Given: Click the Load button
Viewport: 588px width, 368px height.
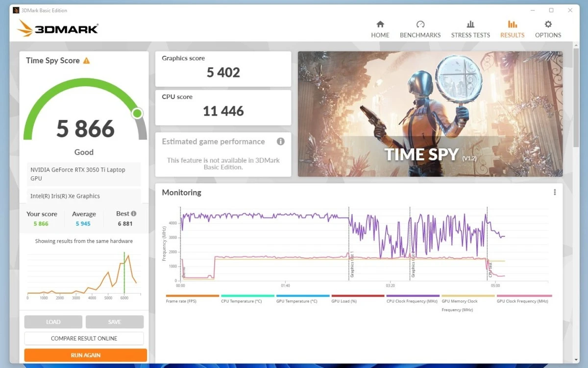Looking at the screenshot, I should coord(53,322).
